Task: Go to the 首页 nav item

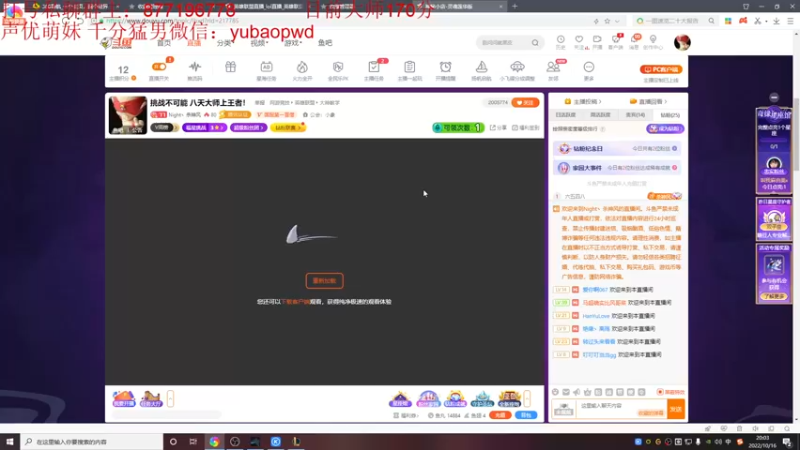Action: (x=164, y=43)
